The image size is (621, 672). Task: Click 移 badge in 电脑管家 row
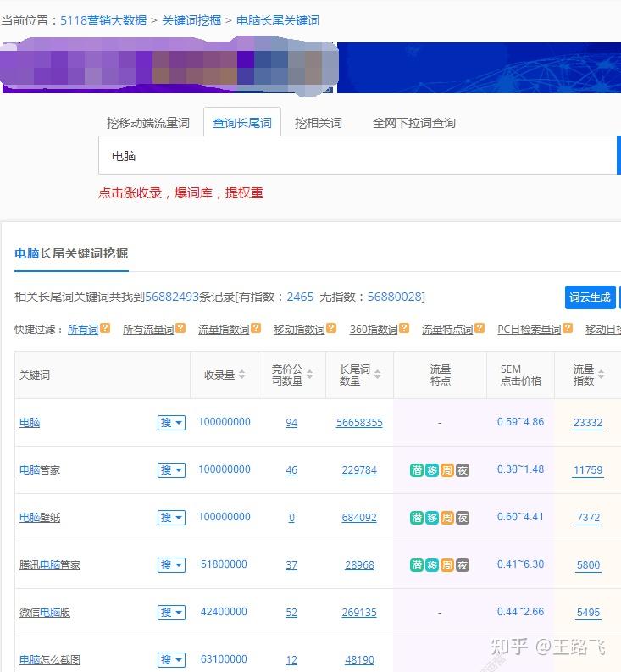(x=432, y=470)
